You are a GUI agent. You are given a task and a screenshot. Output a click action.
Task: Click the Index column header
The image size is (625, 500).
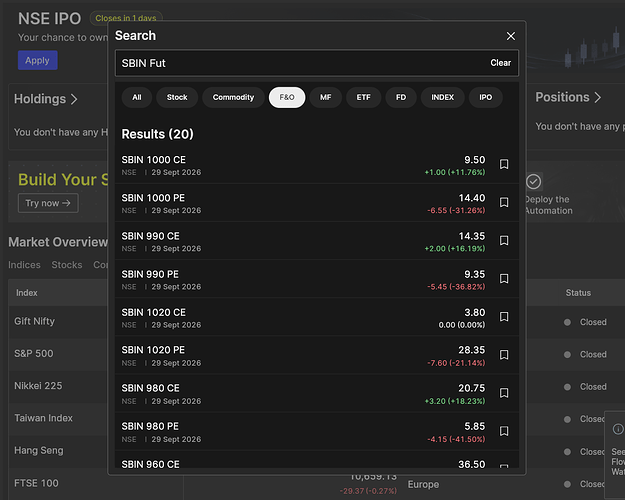pos(27,293)
